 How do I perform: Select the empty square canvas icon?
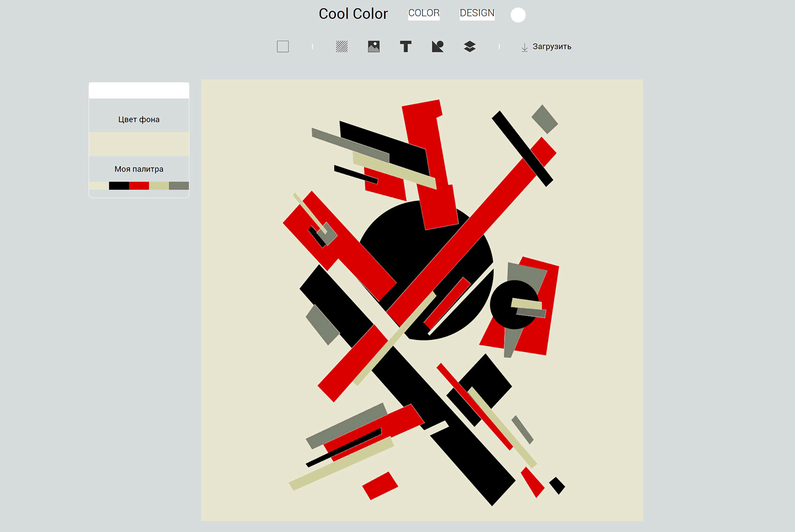pyautogui.click(x=283, y=47)
